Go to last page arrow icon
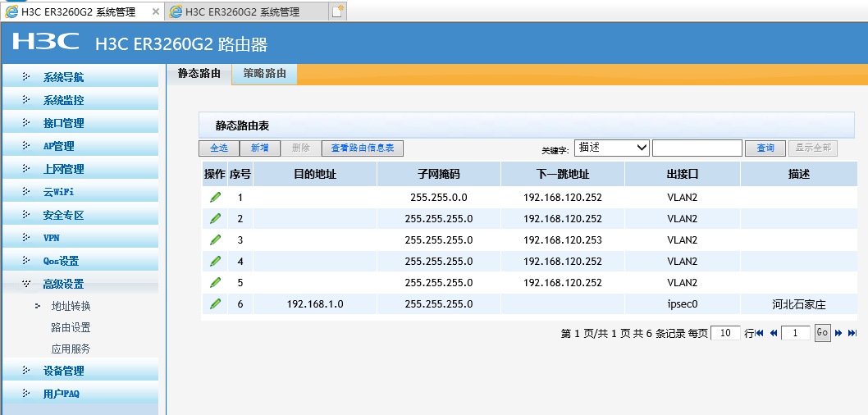 pos(852,333)
